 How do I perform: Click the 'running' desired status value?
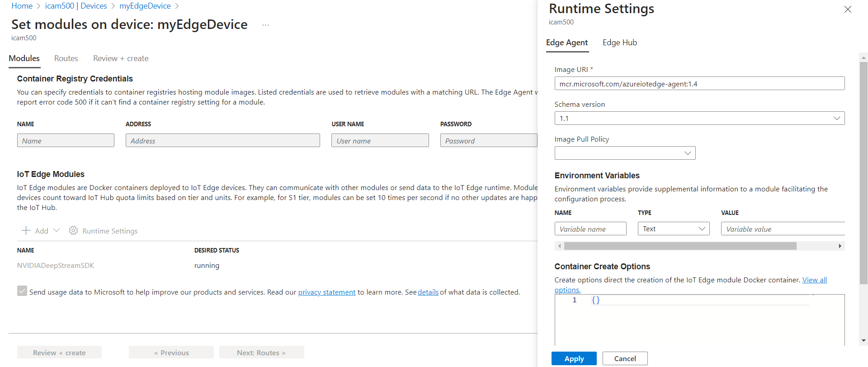pos(207,266)
